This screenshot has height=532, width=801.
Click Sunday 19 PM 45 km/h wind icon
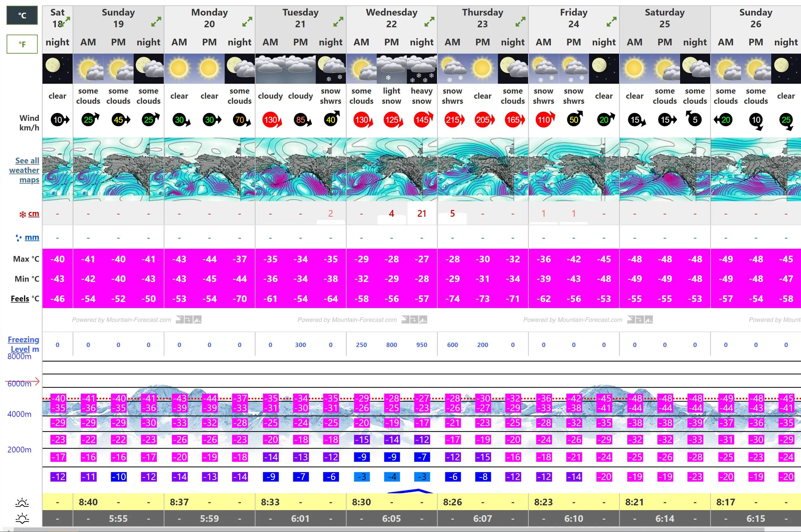point(121,120)
